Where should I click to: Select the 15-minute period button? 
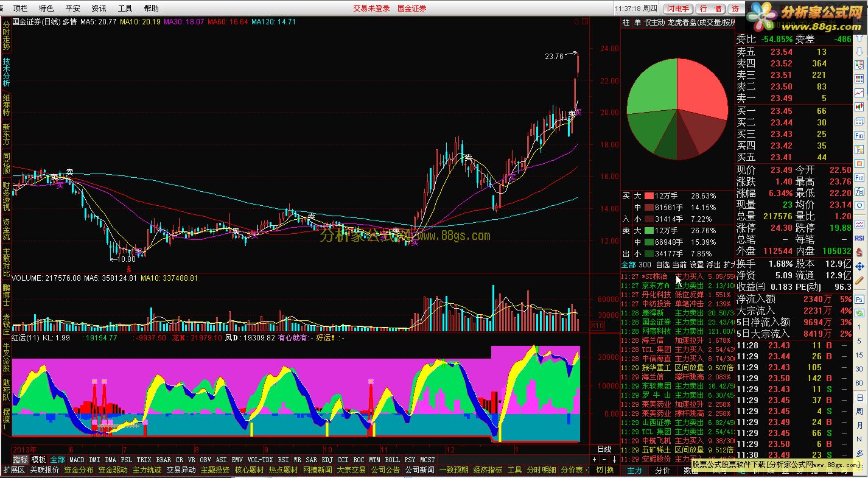pos(859,355)
